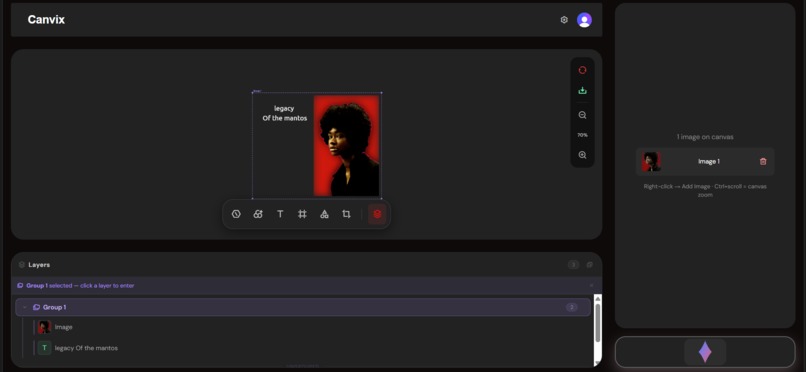This screenshot has height=372, width=806.
Task: Open settings gear in Canvix header
Action: [564, 20]
